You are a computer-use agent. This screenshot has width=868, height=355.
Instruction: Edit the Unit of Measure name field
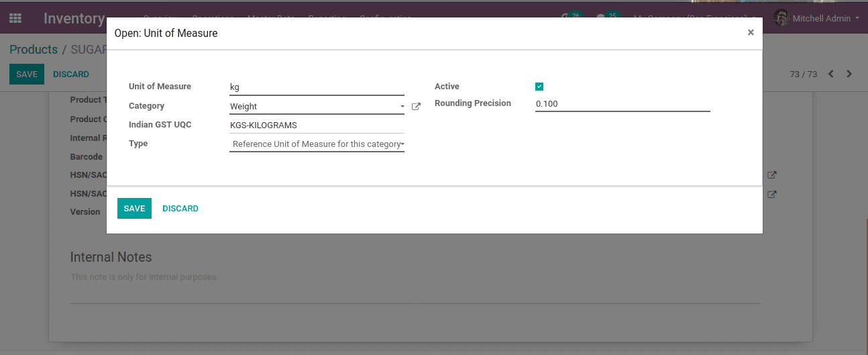[317, 87]
